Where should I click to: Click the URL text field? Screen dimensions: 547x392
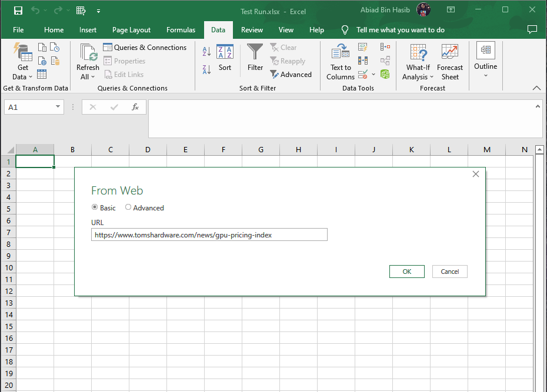[x=209, y=235]
